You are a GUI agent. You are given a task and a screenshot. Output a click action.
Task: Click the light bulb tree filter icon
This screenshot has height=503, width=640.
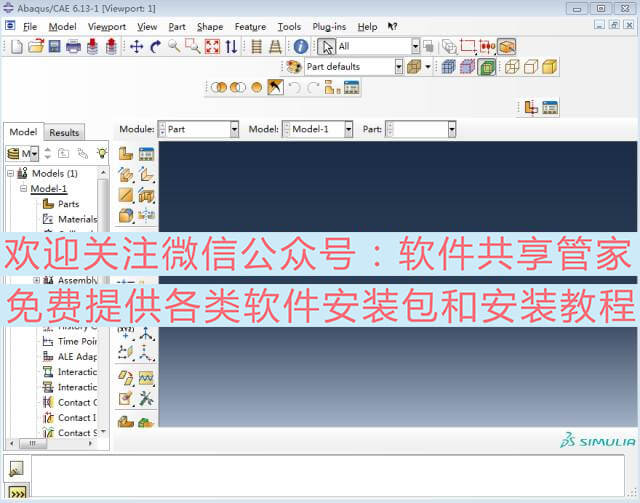pos(102,153)
